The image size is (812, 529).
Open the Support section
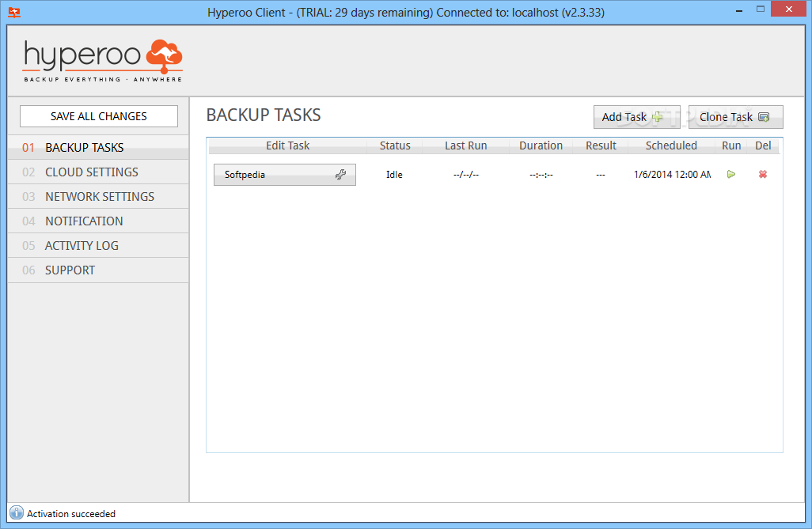point(98,270)
